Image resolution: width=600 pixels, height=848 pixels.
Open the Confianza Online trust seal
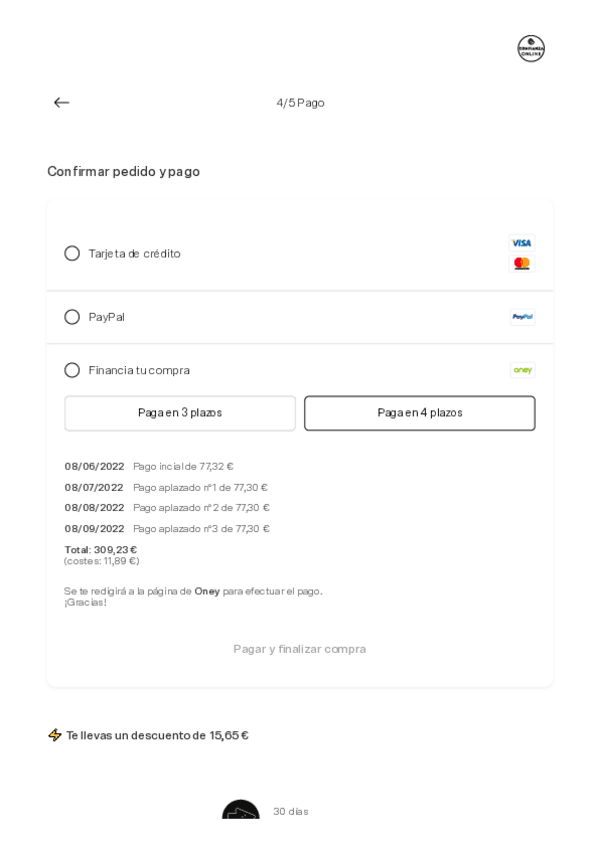531,48
